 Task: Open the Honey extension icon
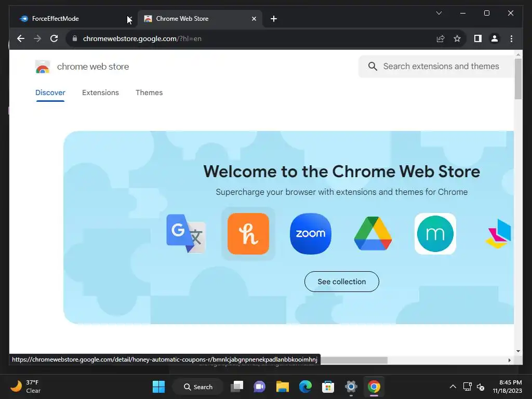coord(248,233)
